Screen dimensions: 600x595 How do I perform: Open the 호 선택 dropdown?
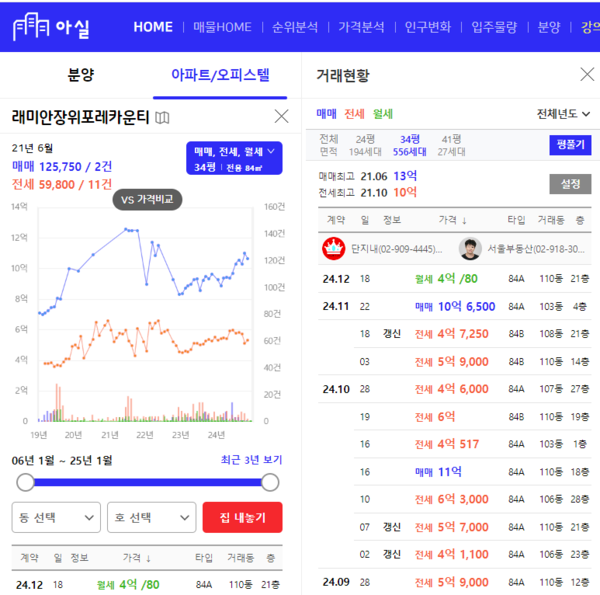pyautogui.click(x=152, y=517)
